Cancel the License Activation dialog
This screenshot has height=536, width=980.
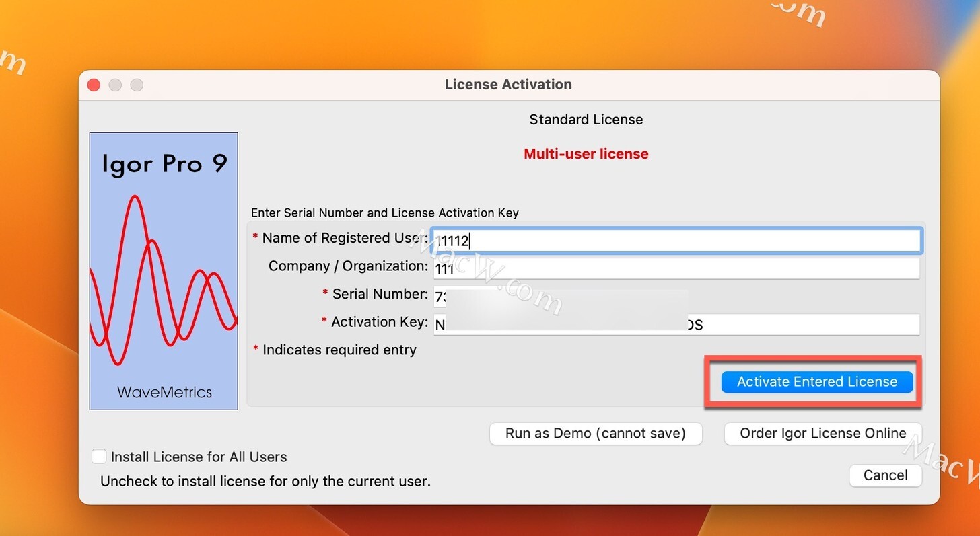click(885, 475)
